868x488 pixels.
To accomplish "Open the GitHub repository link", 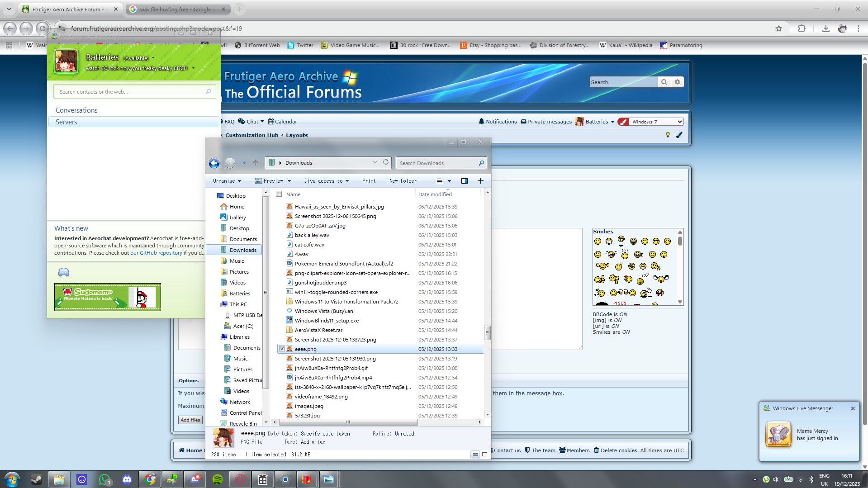I will (x=156, y=253).
